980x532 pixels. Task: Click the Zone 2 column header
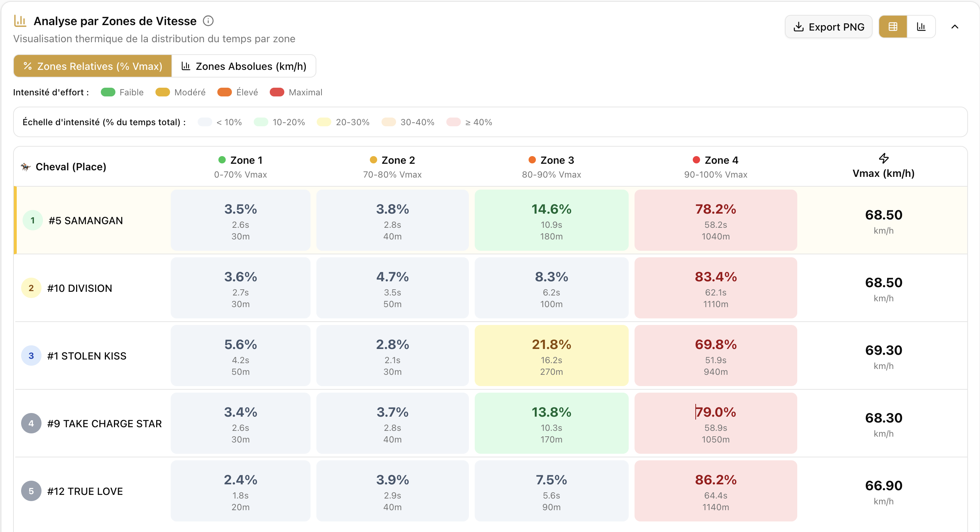pos(392,167)
